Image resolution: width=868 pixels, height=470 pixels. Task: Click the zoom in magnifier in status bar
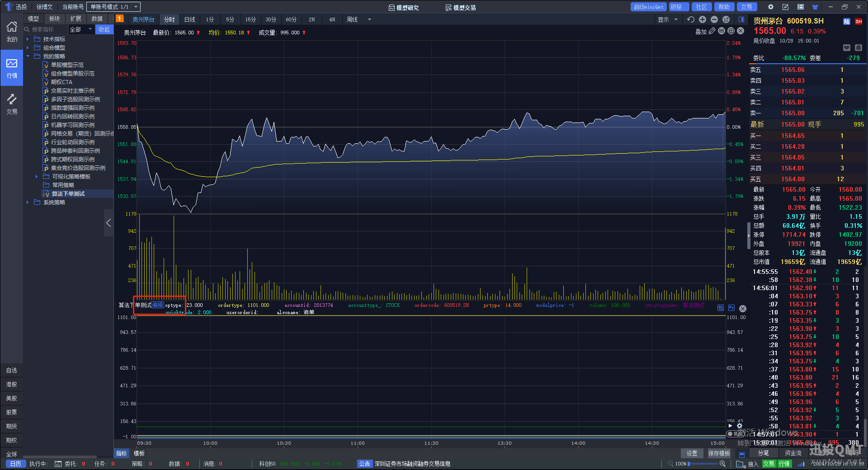[x=722, y=464]
